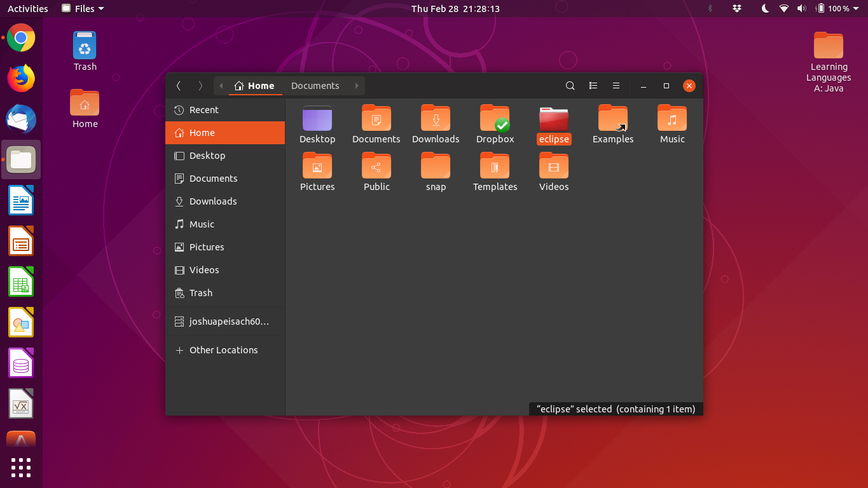Show Applications grid in the dock
868x488 pixels.
pos(21,467)
